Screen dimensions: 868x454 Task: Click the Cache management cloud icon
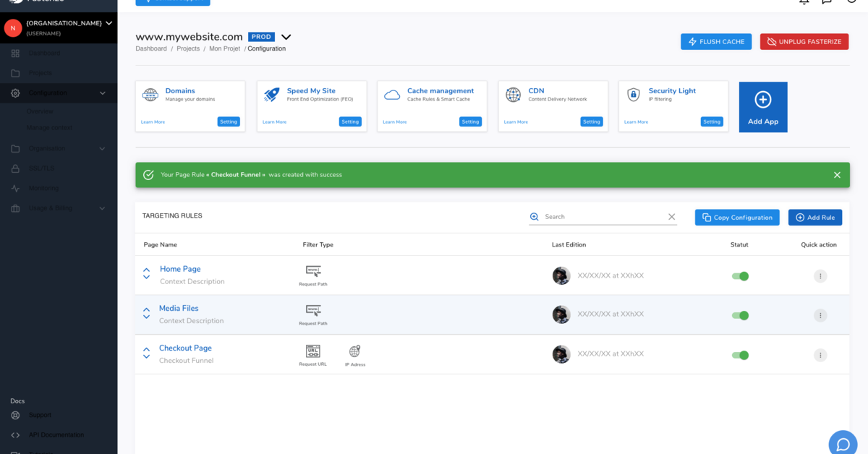[x=391, y=95]
